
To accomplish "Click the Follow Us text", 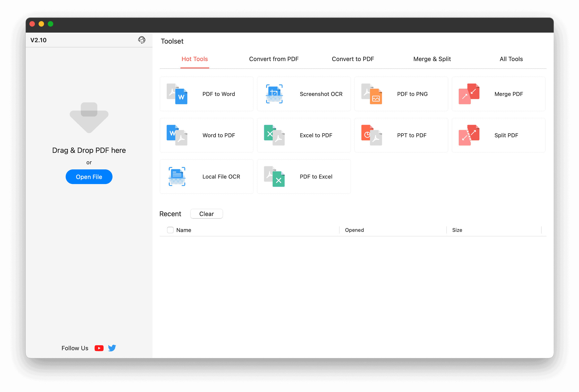I will point(75,348).
